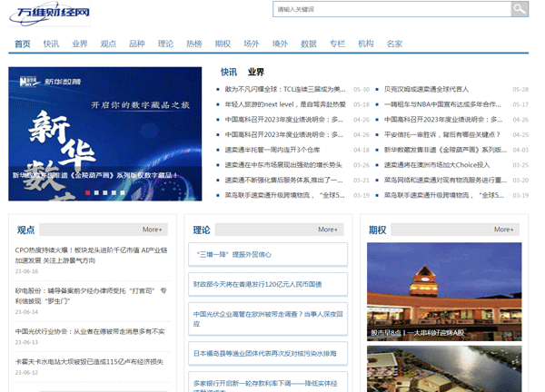Open 贝克汉姆成速卖通全球代言人
Viewport: 545px width, 392px height.
426,89
